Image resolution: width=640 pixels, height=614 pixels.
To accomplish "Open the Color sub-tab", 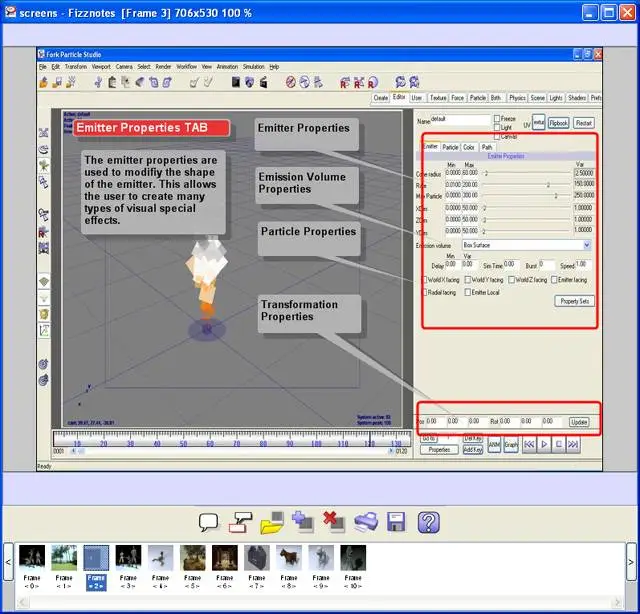I will coord(469,147).
